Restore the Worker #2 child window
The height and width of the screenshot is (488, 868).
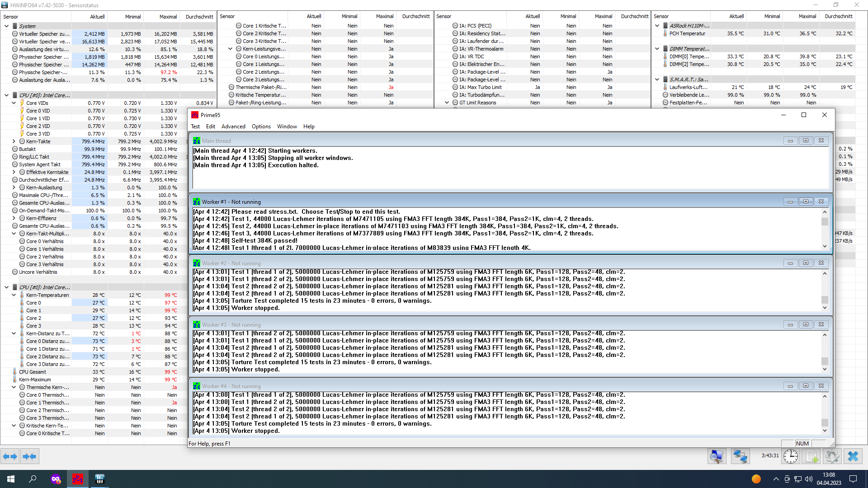806,263
